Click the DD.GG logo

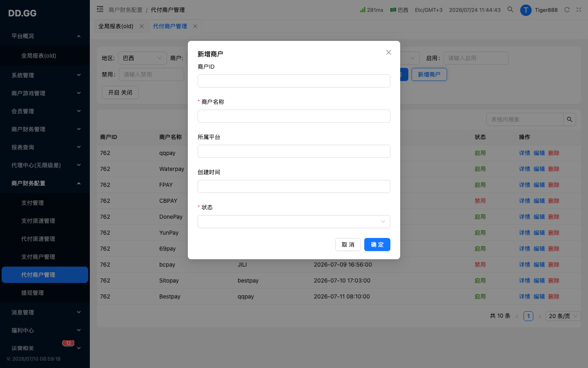(x=22, y=13)
